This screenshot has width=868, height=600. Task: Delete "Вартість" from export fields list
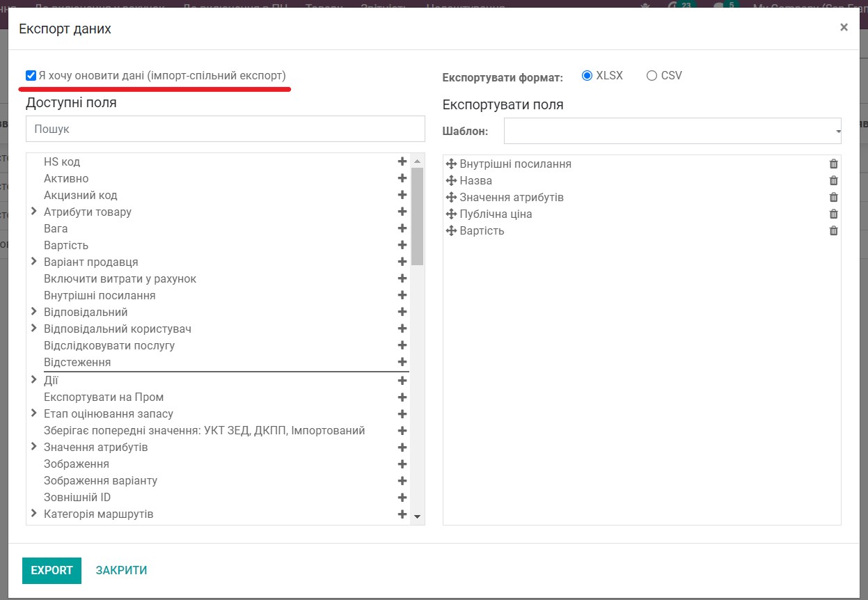point(833,230)
